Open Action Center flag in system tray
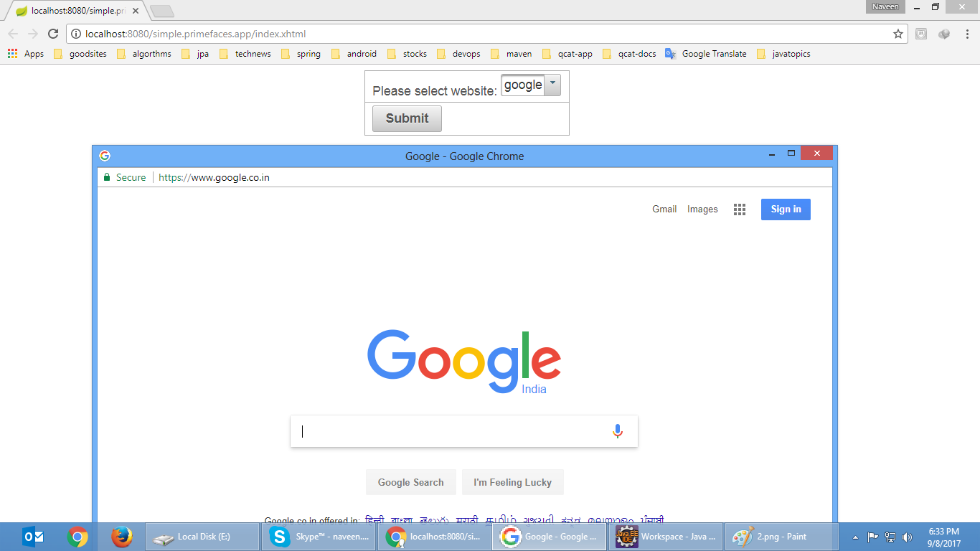The height and width of the screenshot is (551, 980). tap(873, 537)
